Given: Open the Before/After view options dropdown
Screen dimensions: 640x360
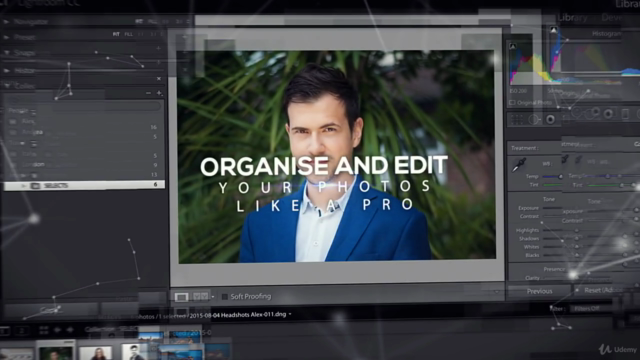Looking at the screenshot, I should tap(213, 297).
